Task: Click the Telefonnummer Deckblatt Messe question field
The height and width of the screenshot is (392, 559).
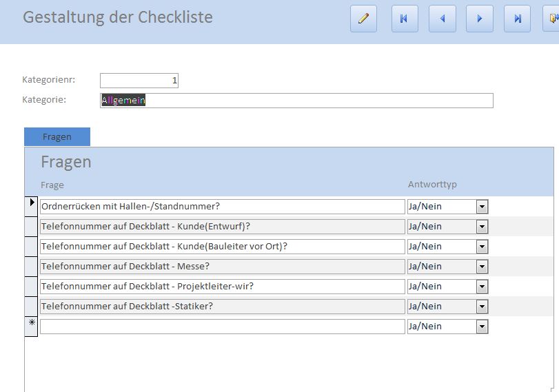Action: (x=222, y=267)
